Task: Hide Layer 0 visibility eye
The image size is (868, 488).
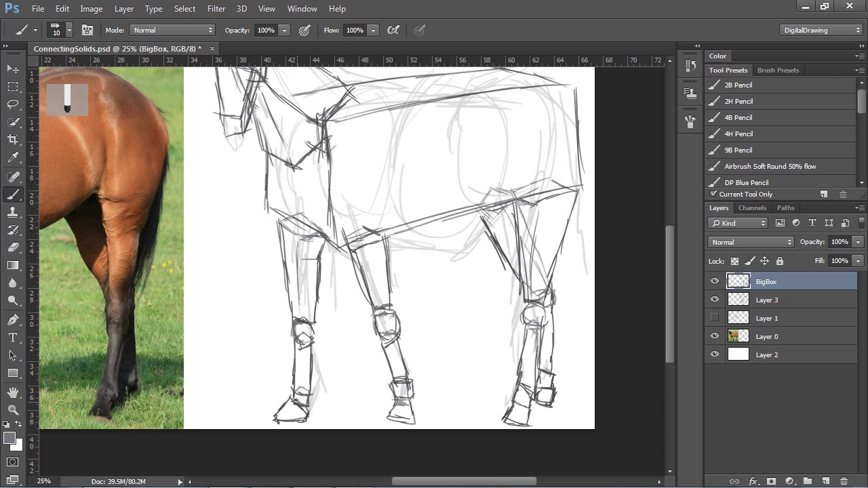Action: [715, 336]
